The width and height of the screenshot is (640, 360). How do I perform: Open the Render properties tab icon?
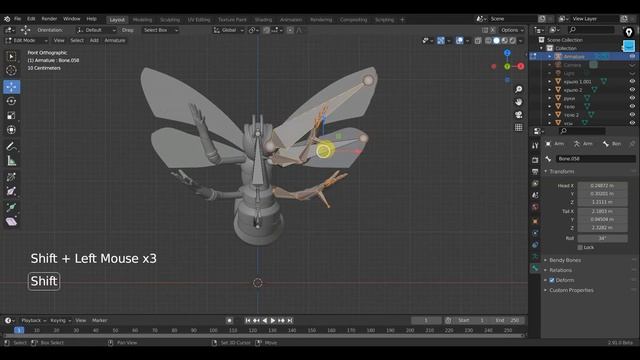535,159
